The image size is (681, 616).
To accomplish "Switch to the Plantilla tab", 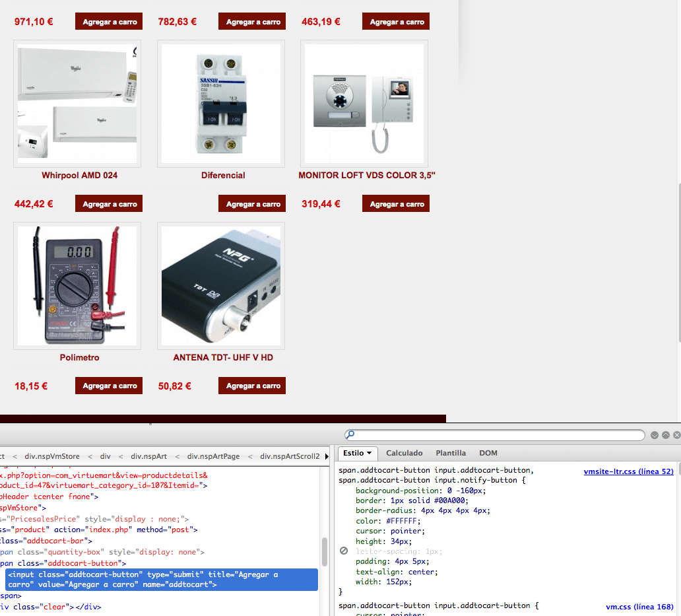I will (x=451, y=453).
